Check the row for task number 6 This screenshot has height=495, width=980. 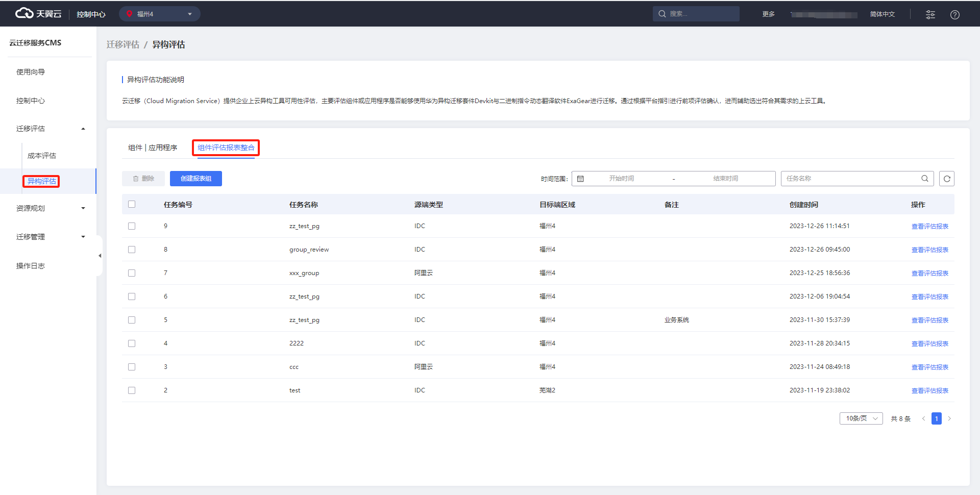(x=132, y=296)
